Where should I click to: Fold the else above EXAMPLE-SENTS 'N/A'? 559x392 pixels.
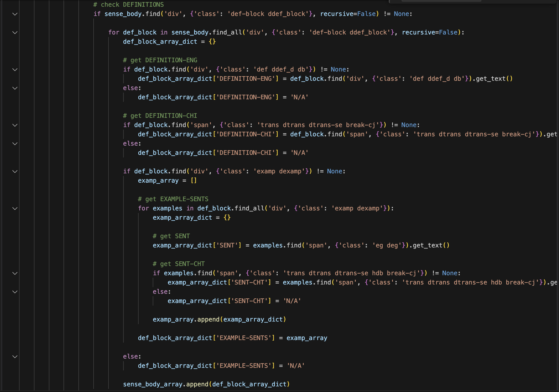(x=15, y=357)
